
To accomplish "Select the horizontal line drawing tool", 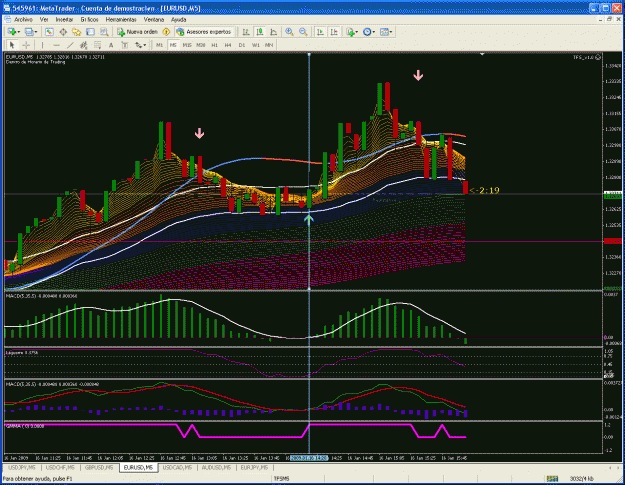I will click(56, 45).
